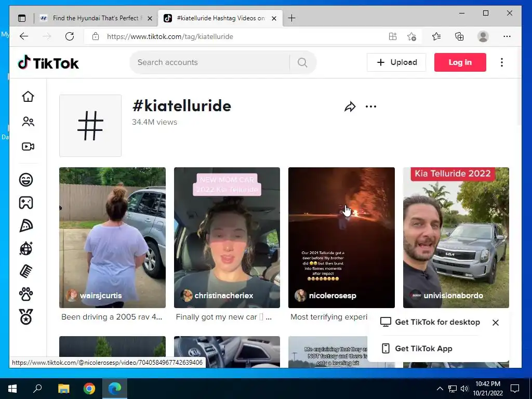The width and height of the screenshot is (532, 399).
Task: Select the Animals paw print category icon
Action: [x=26, y=294]
